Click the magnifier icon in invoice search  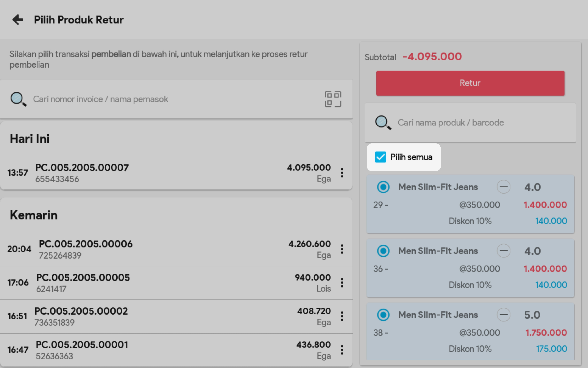tap(18, 99)
